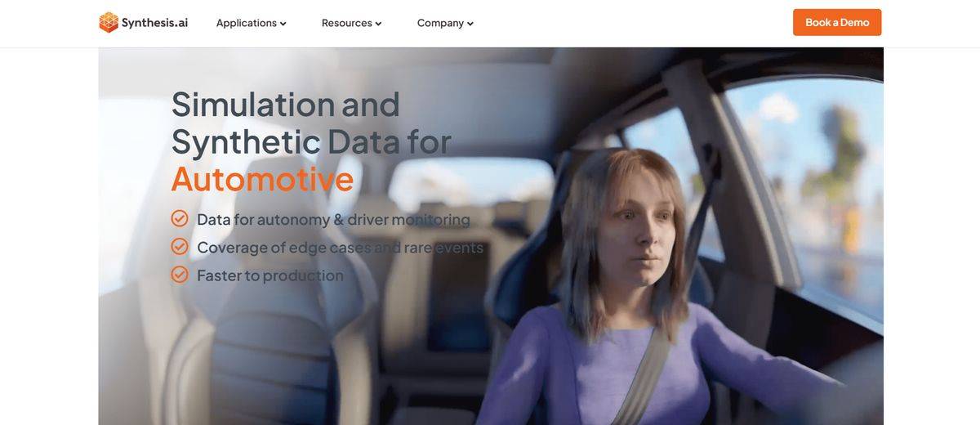The height and width of the screenshot is (425, 980).
Task: Click the Book a Demo button
Action: point(837,22)
